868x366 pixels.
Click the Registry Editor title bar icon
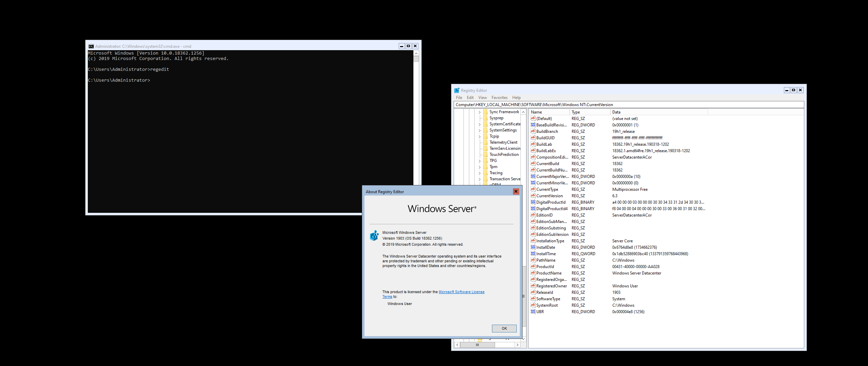457,90
